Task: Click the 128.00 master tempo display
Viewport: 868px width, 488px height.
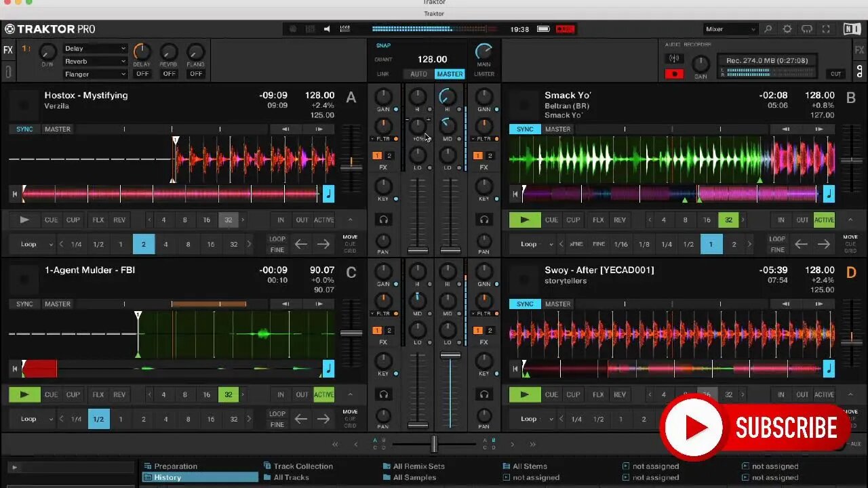Action: (432, 60)
